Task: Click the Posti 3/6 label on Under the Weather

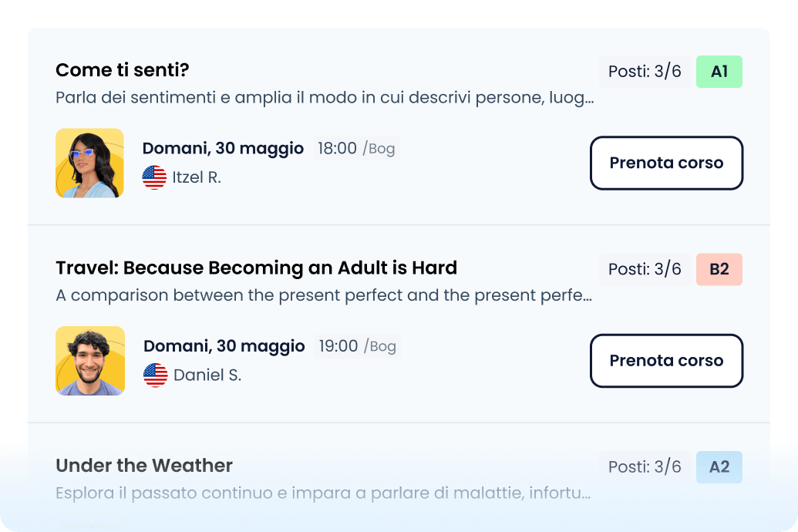Action: 645,466
